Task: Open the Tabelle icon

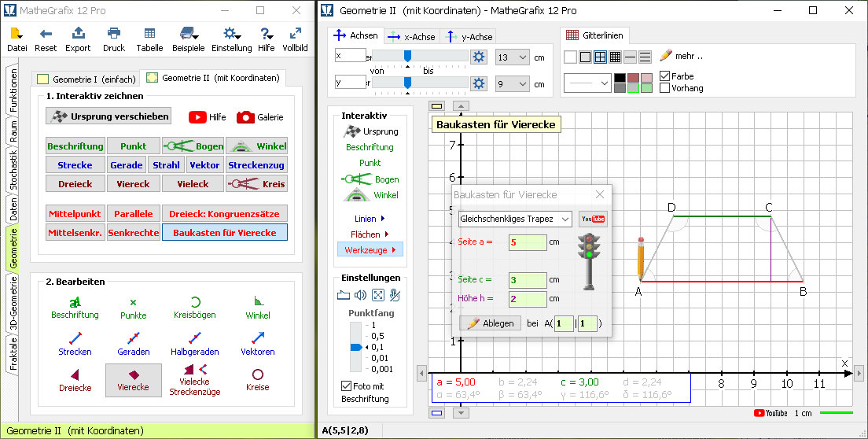Action: pos(149,34)
